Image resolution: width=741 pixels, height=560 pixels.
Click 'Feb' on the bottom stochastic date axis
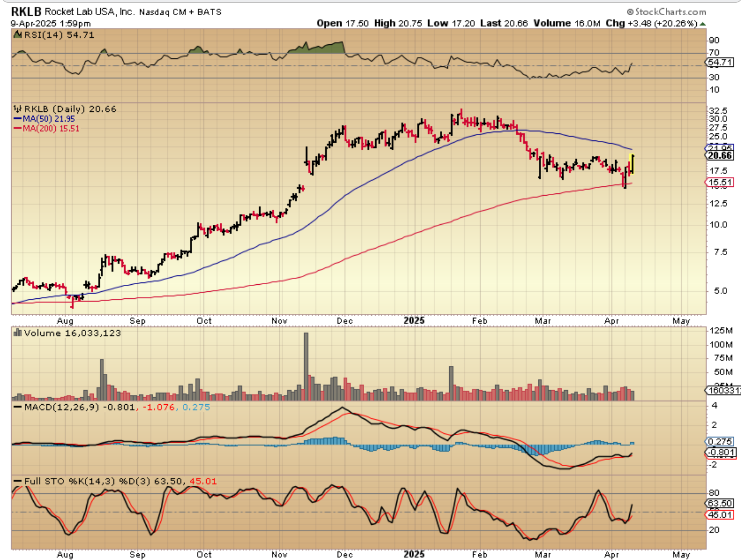479,555
